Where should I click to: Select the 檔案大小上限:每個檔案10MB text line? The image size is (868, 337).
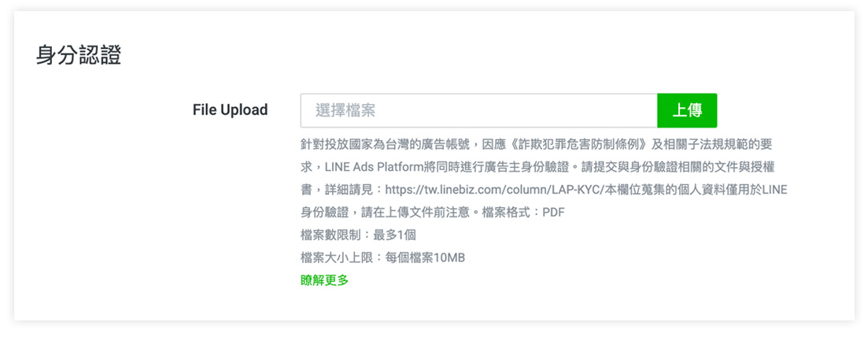coord(382,257)
